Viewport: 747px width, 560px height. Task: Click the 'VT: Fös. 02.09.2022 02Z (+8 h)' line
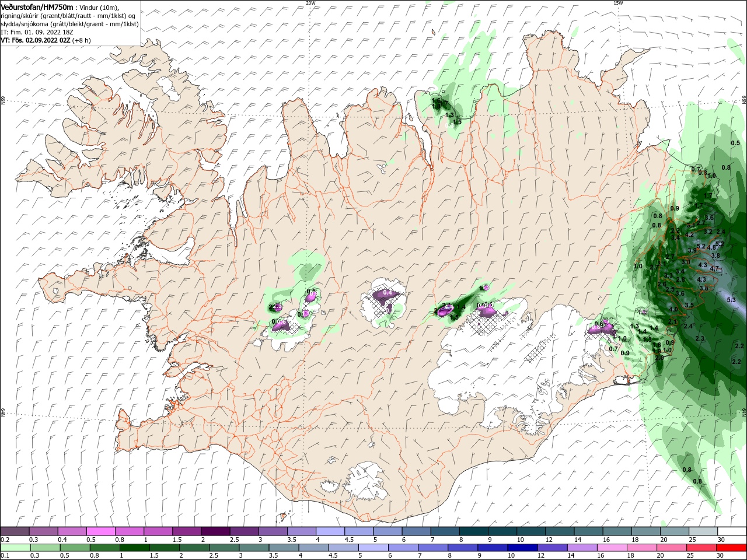coord(46,40)
